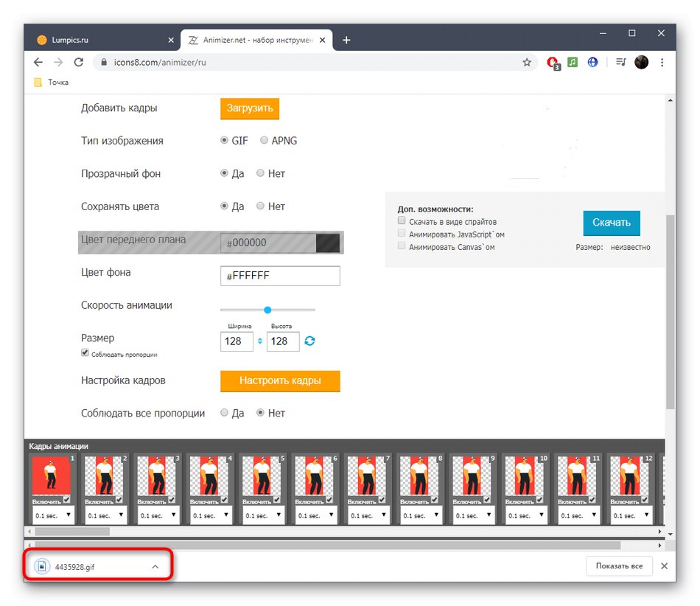Switch to the Animizer.net tab
Viewport: 700px width, 606px height.
pos(251,40)
